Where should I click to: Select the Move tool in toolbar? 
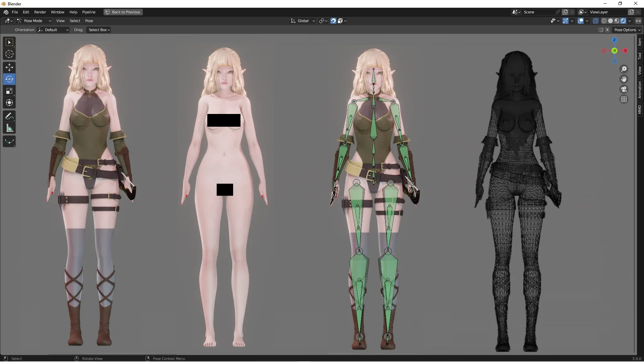tap(9, 67)
